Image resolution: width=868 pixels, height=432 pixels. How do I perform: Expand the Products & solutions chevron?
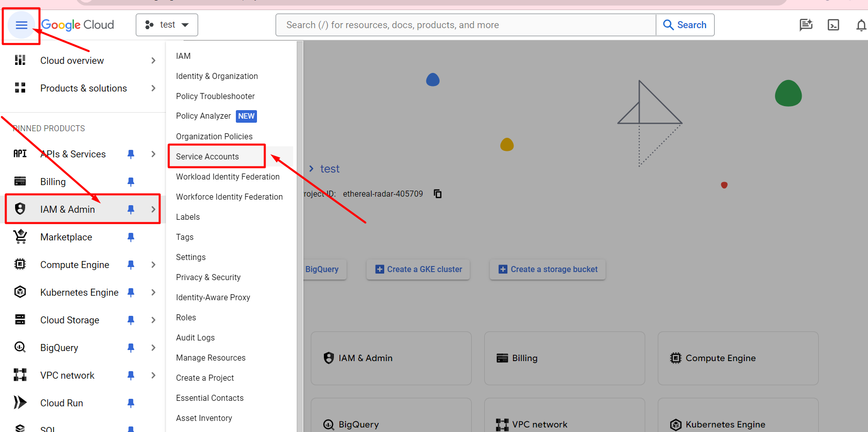click(x=153, y=88)
